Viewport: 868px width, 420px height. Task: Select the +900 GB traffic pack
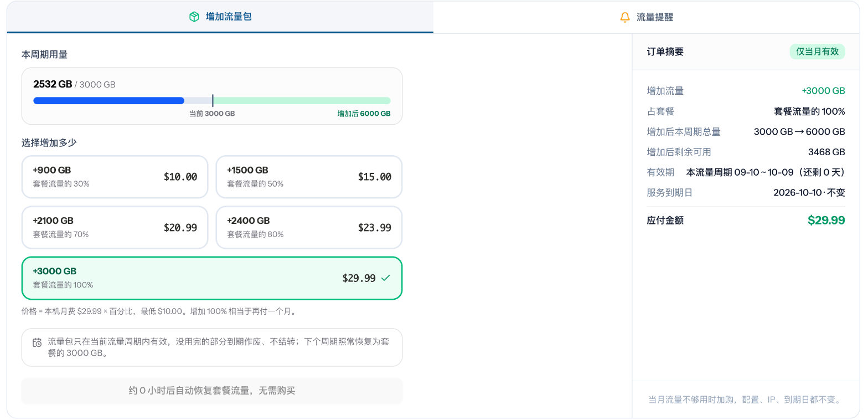click(115, 177)
